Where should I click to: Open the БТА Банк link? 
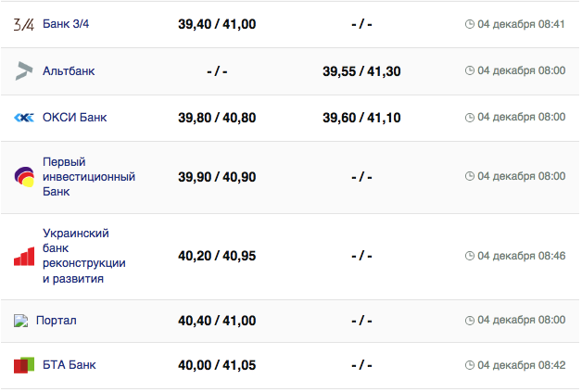click(70, 365)
